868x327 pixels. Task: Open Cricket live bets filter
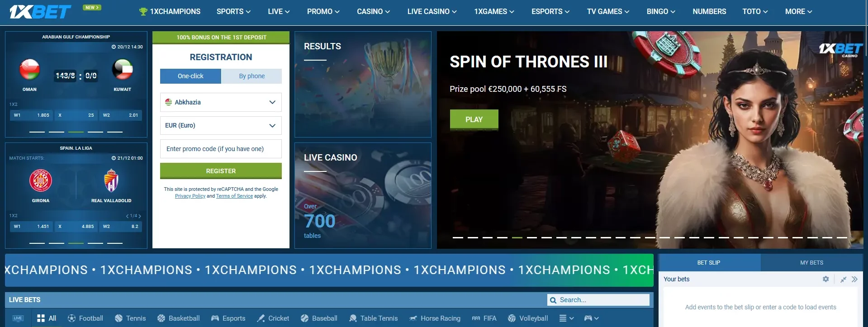point(273,318)
